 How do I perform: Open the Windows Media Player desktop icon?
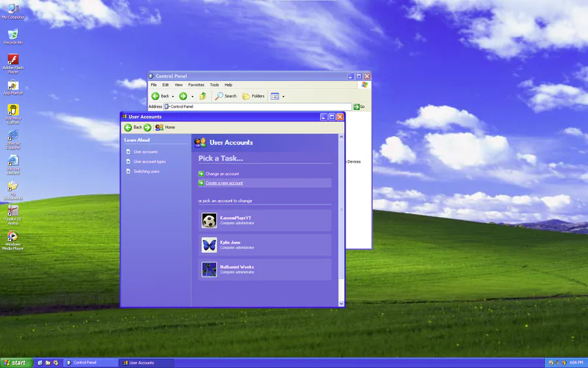click(x=13, y=240)
